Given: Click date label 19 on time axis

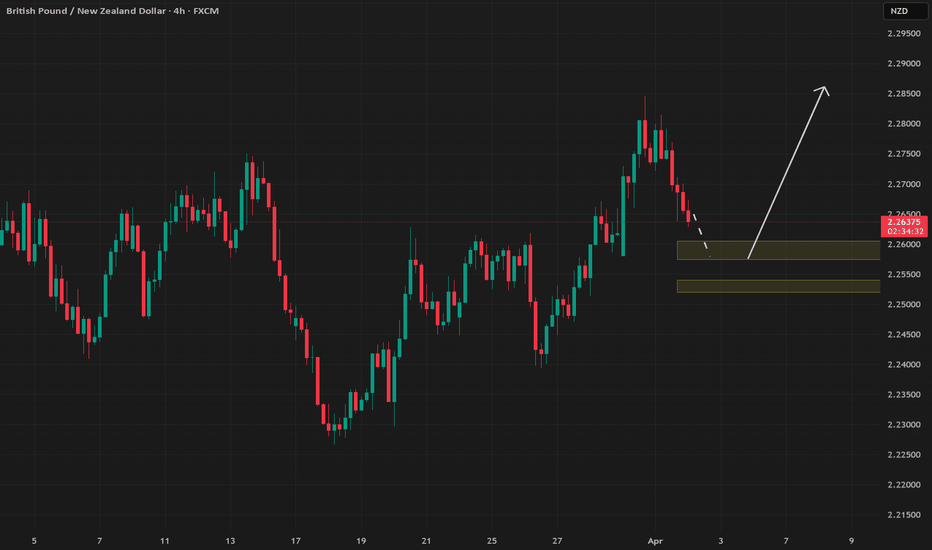Looking at the screenshot, I should (x=361, y=540).
